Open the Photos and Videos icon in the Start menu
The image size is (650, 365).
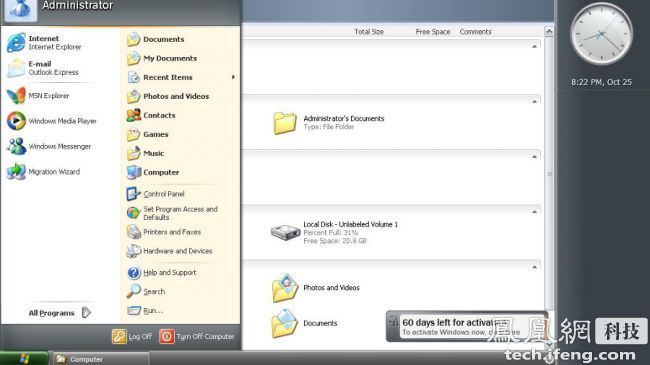click(133, 96)
